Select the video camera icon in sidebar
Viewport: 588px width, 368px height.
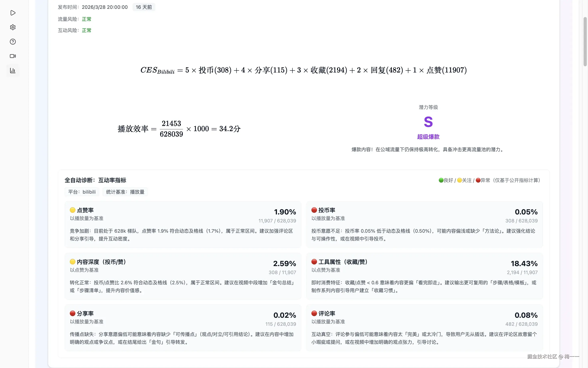pos(13,56)
